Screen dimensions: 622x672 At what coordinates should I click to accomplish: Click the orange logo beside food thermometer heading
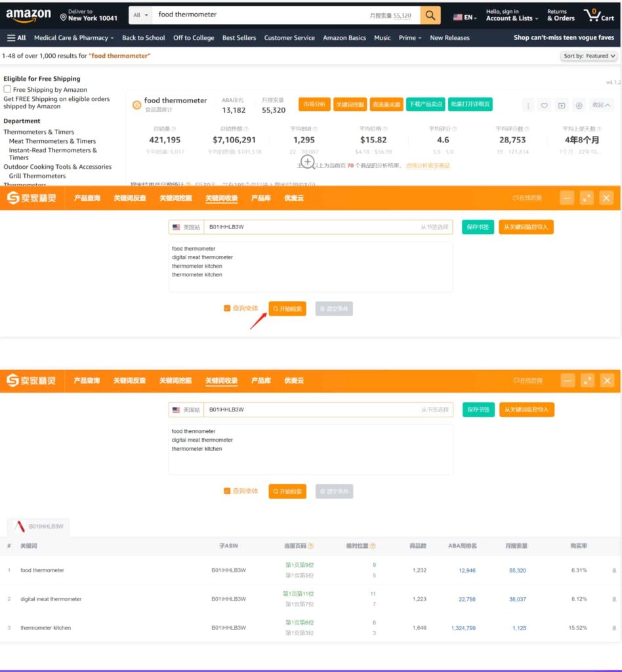tap(136, 105)
